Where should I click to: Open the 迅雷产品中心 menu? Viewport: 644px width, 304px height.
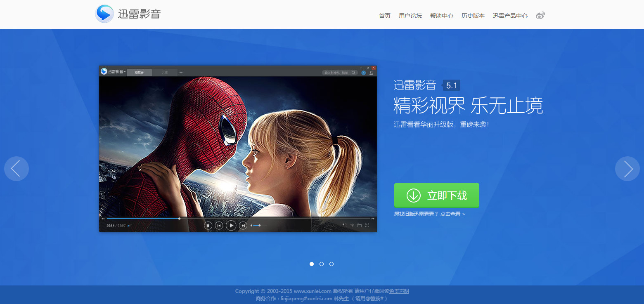point(510,16)
